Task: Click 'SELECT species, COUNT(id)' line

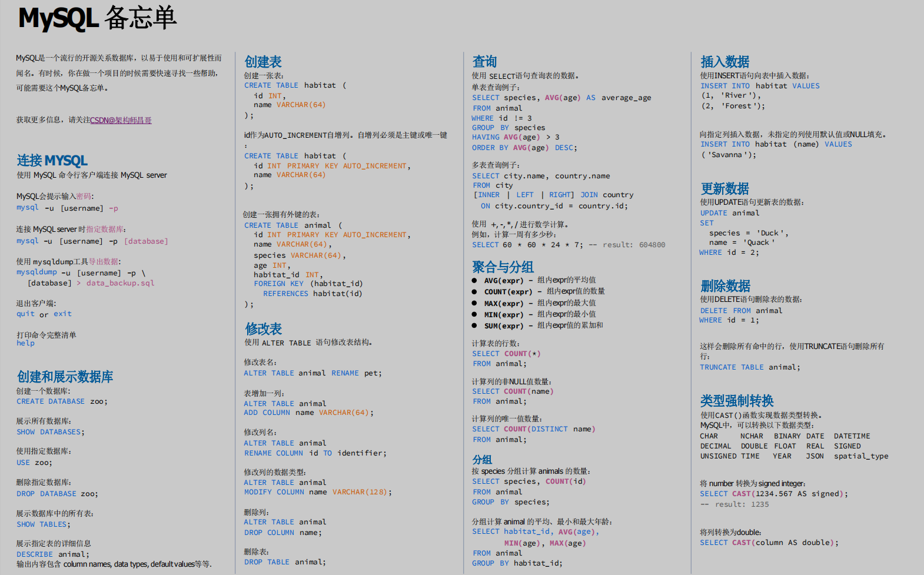Action: pyautogui.click(x=529, y=481)
